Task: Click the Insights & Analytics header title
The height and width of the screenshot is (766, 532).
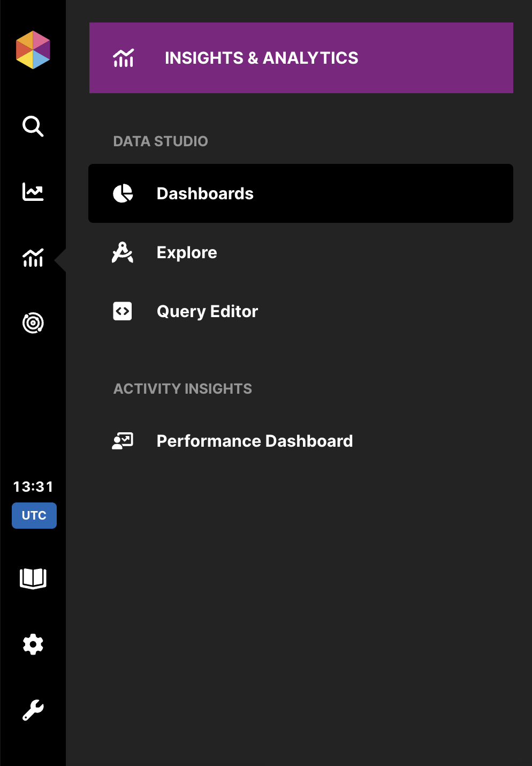Action: [x=261, y=58]
